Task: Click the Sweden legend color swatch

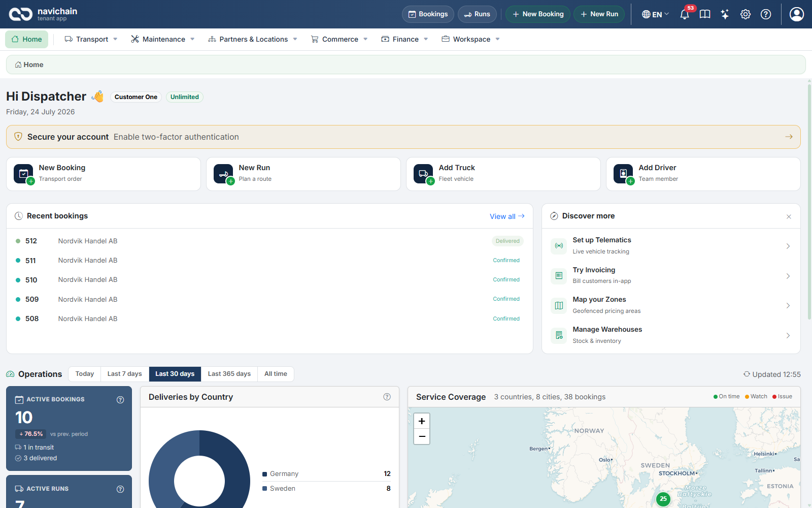Action: pyautogui.click(x=264, y=489)
